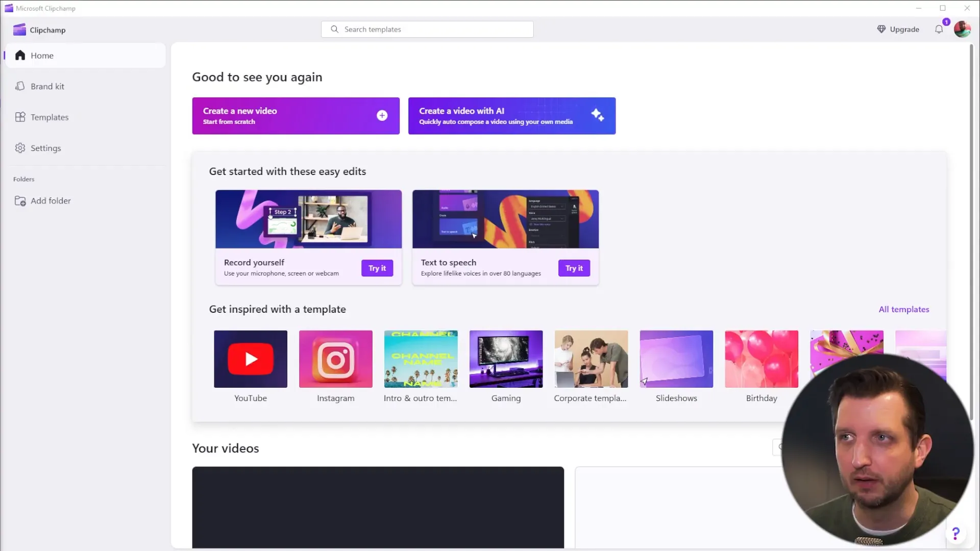Click the Gaming label text

click(x=506, y=398)
